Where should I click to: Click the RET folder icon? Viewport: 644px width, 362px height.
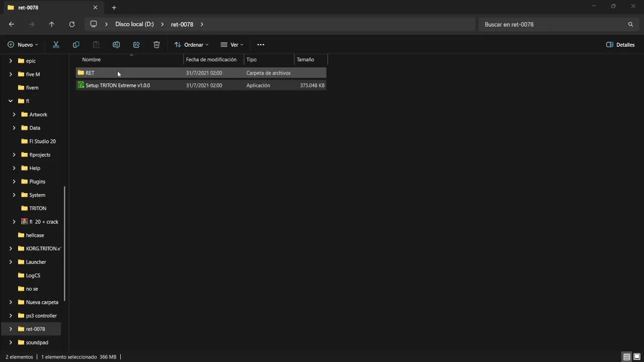(x=80, y=73)
